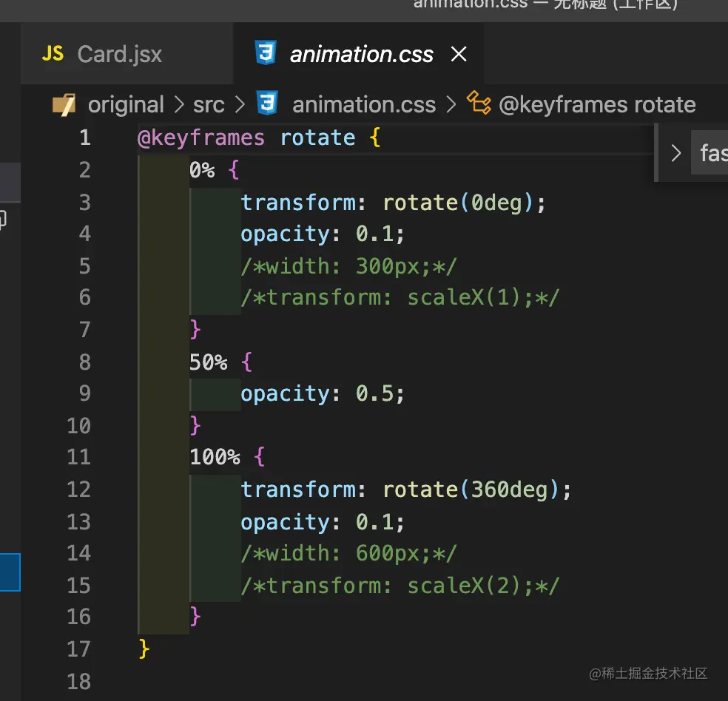The width and height of the screenshot is (728, 701).
Task: Click the CSS icon on animation.css tab
Action: [266, 53]
